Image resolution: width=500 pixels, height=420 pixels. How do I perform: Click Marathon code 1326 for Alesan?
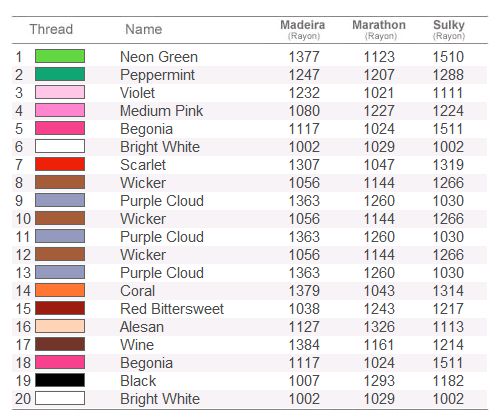(x=379, y=327)
